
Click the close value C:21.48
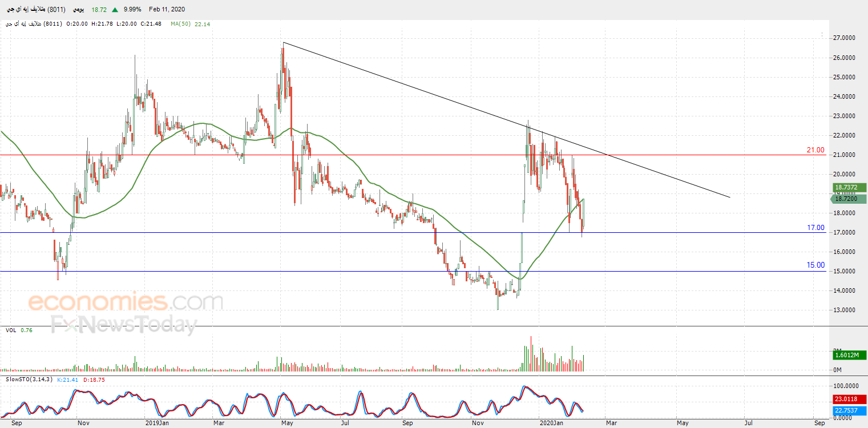click(x=151, y=25)
